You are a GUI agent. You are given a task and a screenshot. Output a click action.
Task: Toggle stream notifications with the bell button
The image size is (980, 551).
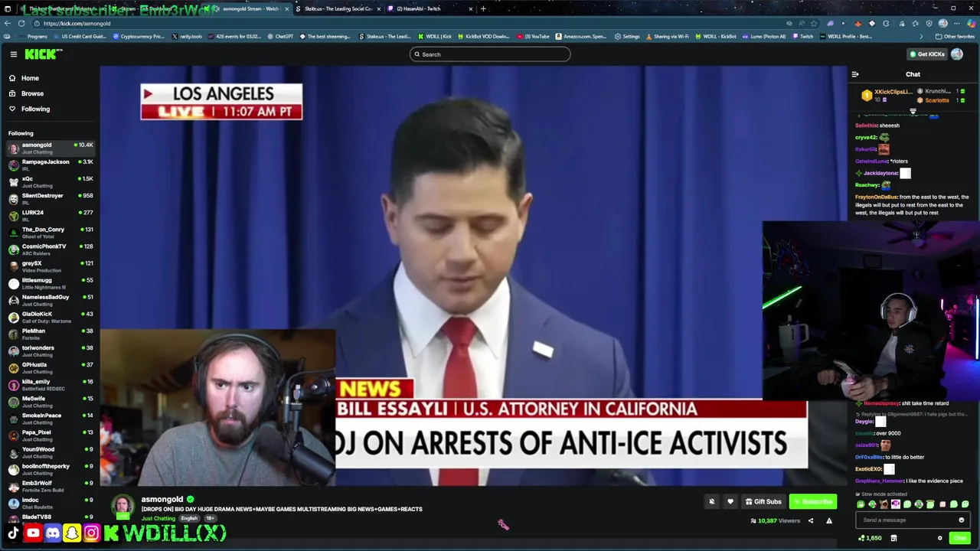(x=711, y=502)
